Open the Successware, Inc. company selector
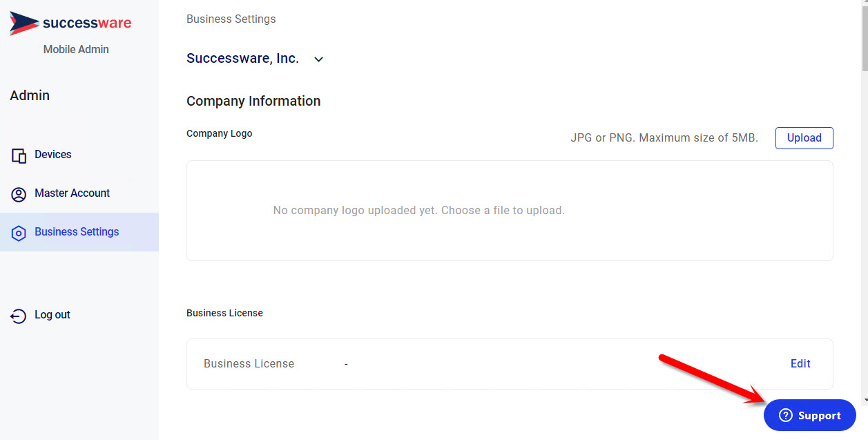Image resolution: width=868 pixels, height=440 pixels. click(x=242, y=59)
